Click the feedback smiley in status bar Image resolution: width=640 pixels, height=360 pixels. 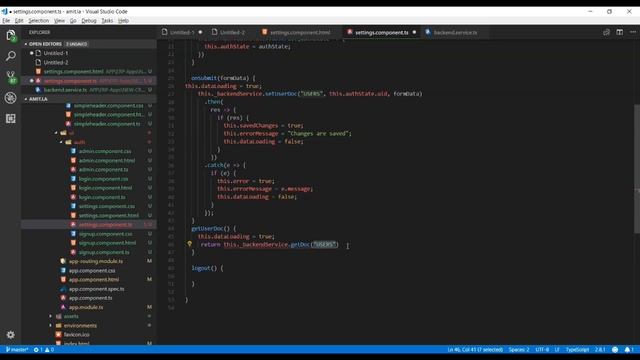click(x=615, y=350)
